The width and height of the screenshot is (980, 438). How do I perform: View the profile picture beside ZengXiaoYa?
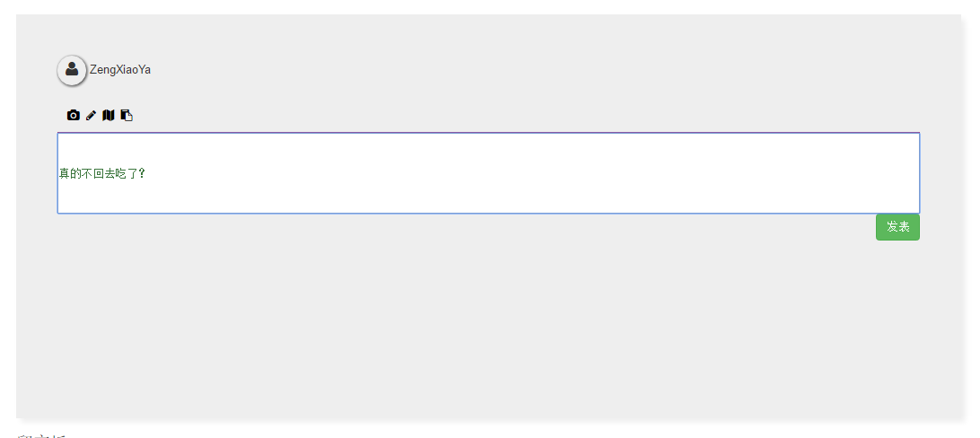(72, 70)
